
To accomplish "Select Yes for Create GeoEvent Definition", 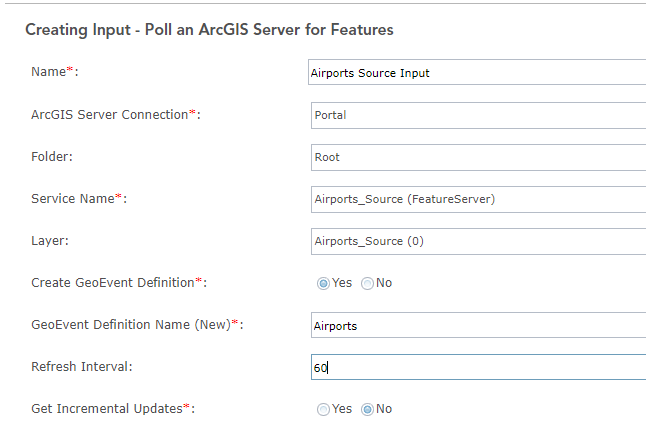I will [324, 283].
